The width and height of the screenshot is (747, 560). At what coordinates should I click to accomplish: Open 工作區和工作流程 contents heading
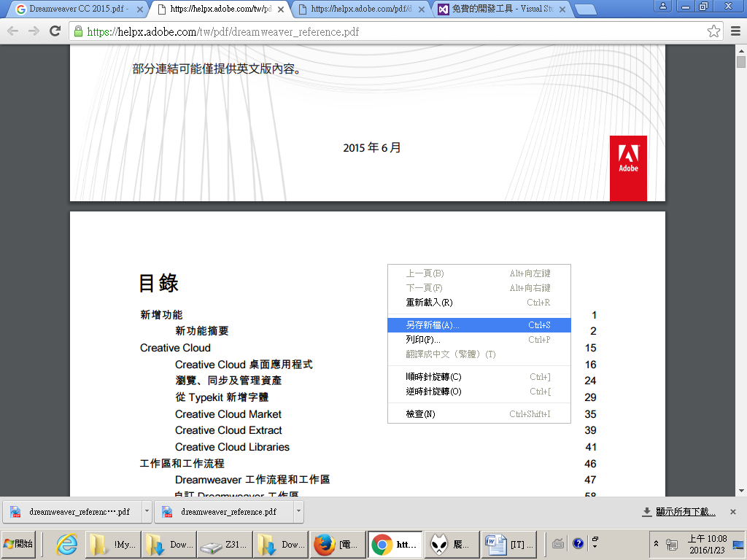tap(182, 463)
